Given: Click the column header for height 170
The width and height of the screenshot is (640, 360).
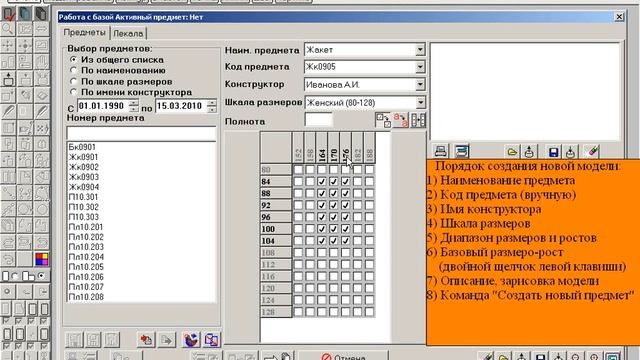Looking at the screenshot, I should (333, 148).
